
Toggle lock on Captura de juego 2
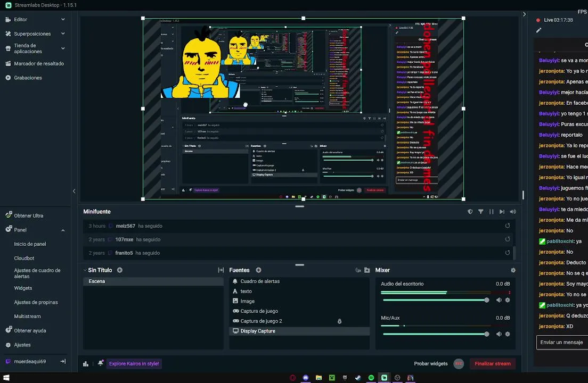click(x=339, y=321)
